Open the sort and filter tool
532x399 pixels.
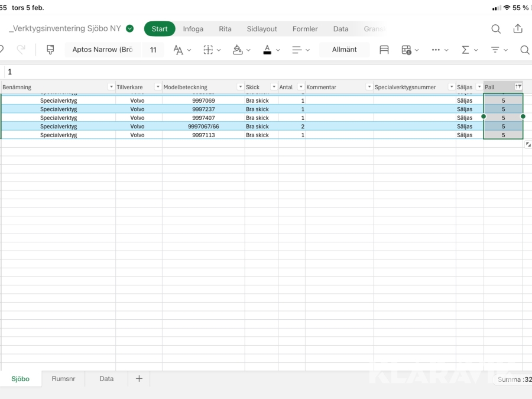(x=495, y=50)
